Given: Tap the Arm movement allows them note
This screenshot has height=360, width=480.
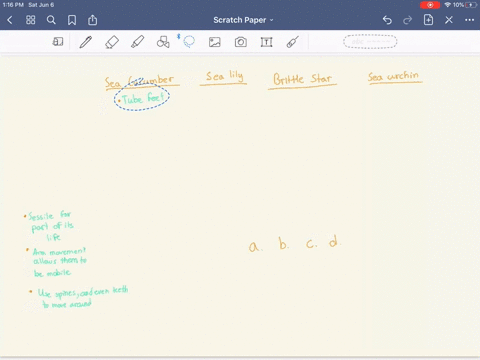Looking at the screenshot, I should (x=57, y=262).
